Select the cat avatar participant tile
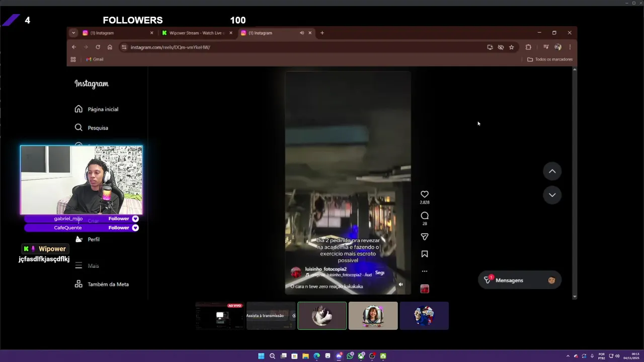644x362 pixels. [x=322, y=316]
